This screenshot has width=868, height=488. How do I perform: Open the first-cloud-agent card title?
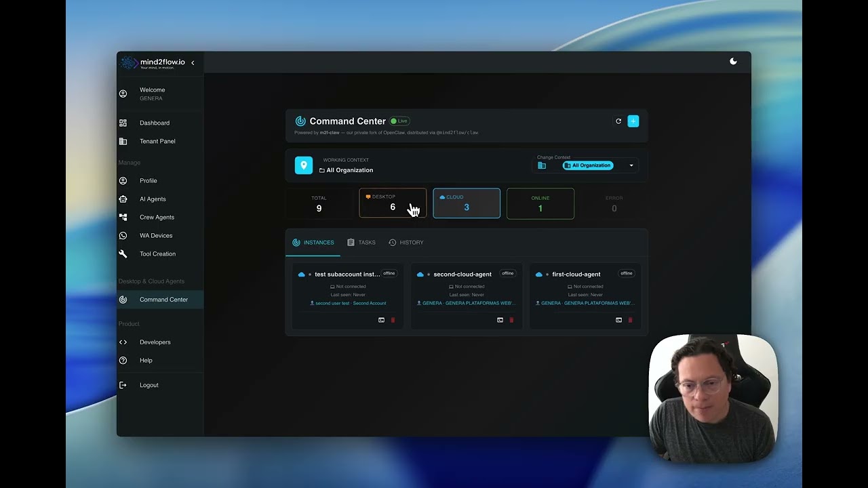(576, 274)
